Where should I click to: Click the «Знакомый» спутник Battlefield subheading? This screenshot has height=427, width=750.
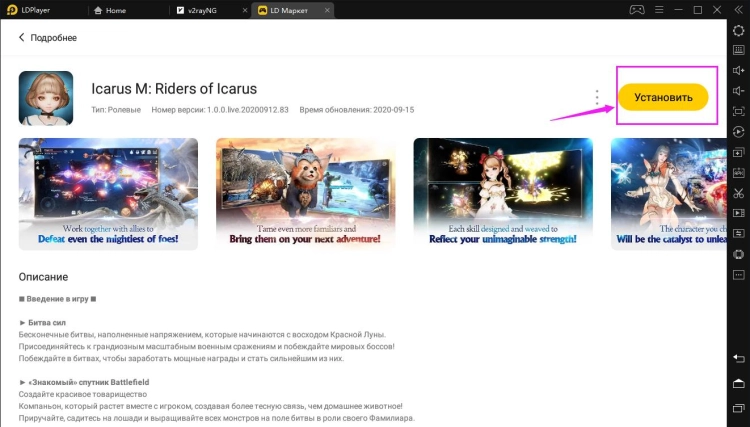pyautogui.click(x=84, y=383)
